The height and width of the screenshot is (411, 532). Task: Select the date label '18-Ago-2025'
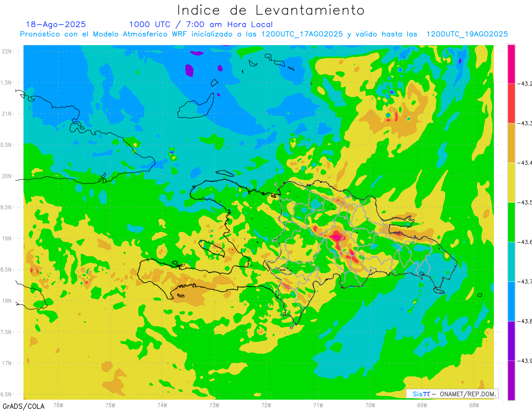pyautogui.click(x=56, y=24)
